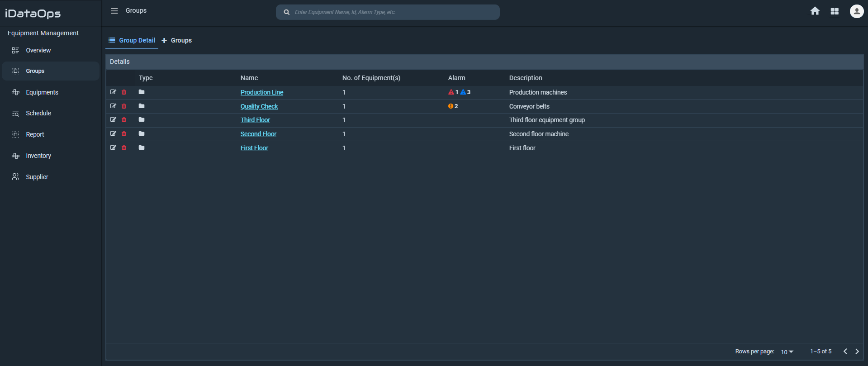868x366 pixels.
Task: Click the folder icon for Second Floor
Action: [142, 134]
